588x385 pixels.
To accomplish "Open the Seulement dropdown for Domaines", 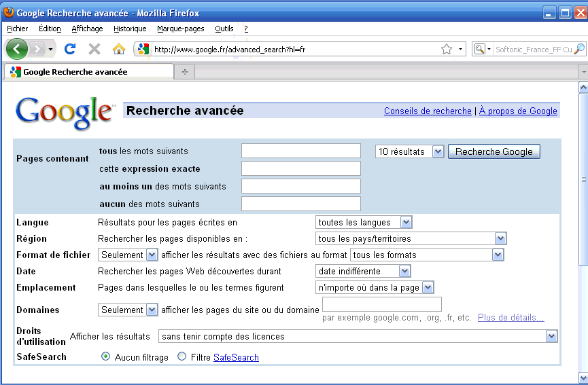I will click(128, 310).
